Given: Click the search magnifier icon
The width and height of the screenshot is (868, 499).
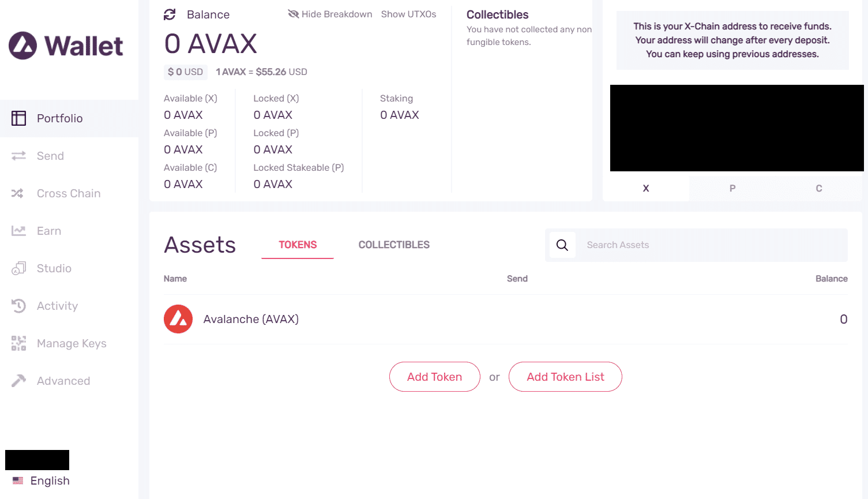Looking at the screenshot, I should click(x=562, y=245).
